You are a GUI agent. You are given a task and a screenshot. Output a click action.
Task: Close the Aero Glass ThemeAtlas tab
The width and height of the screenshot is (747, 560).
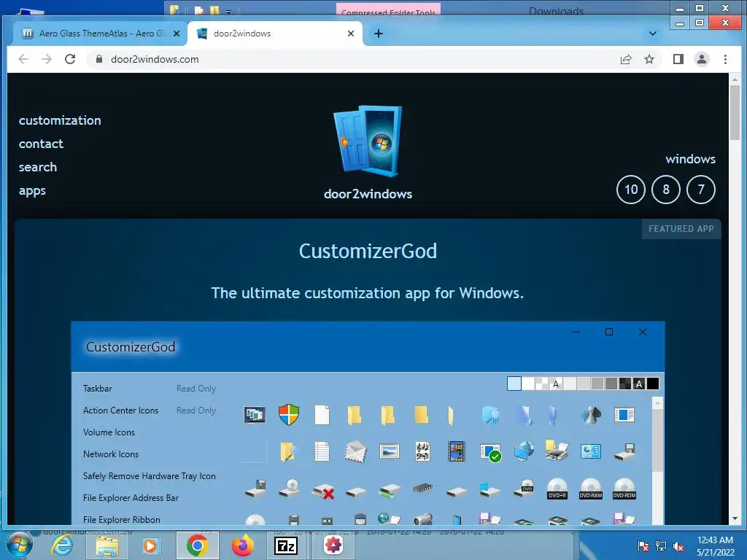click(x=177, y=34)
